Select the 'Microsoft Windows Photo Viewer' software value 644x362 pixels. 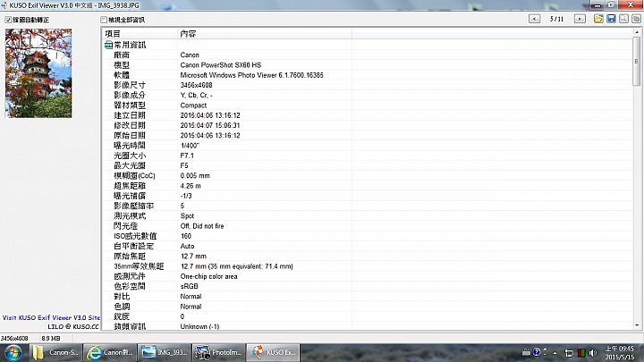point(251,75)
